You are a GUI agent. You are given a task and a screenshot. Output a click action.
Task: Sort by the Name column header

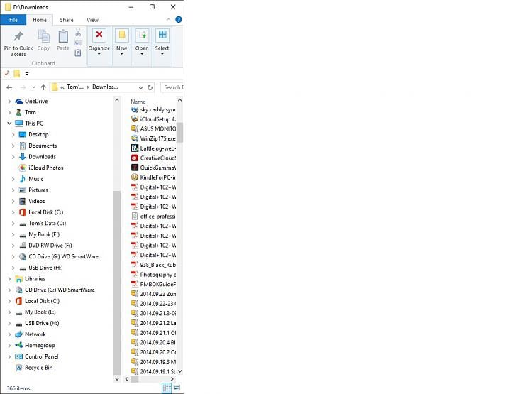tap(138, 102)
